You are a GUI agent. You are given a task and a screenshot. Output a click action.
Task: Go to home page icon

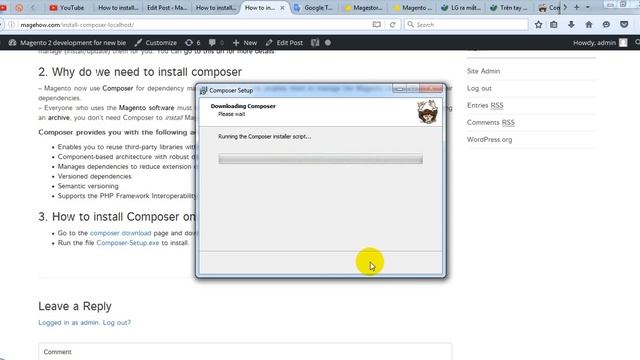tap(589, 24)
